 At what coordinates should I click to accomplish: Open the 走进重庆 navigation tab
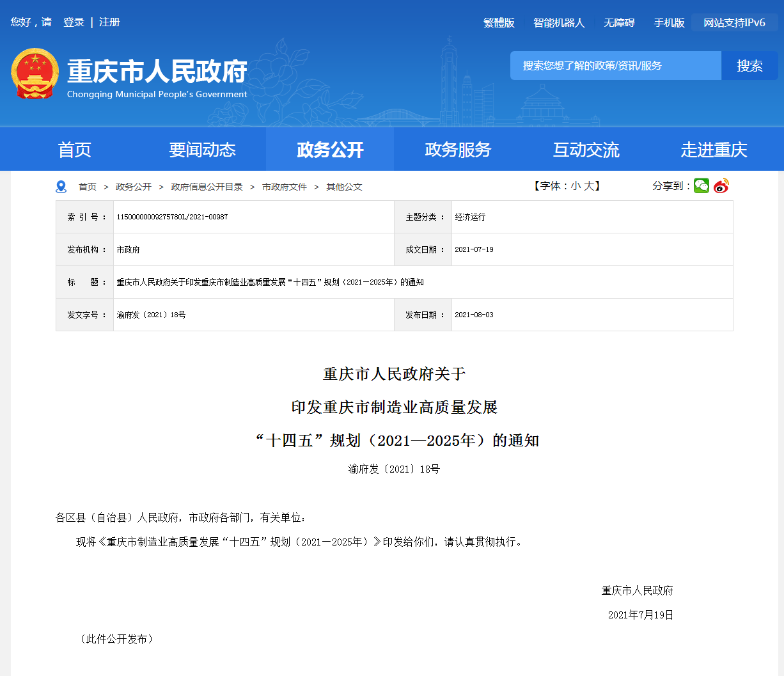click(714, 150)
